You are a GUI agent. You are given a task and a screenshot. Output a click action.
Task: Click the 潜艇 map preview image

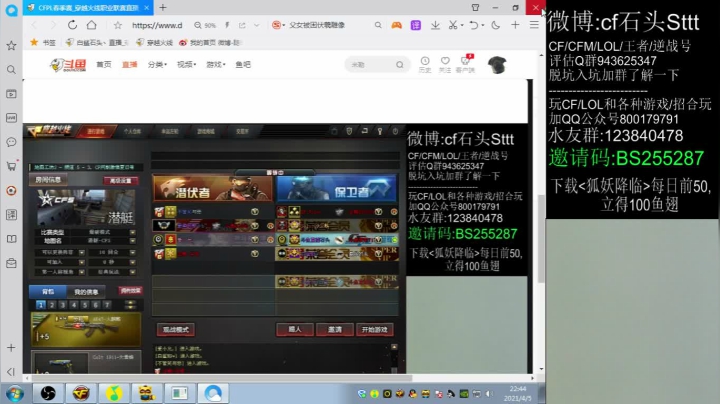click(86, 207)
